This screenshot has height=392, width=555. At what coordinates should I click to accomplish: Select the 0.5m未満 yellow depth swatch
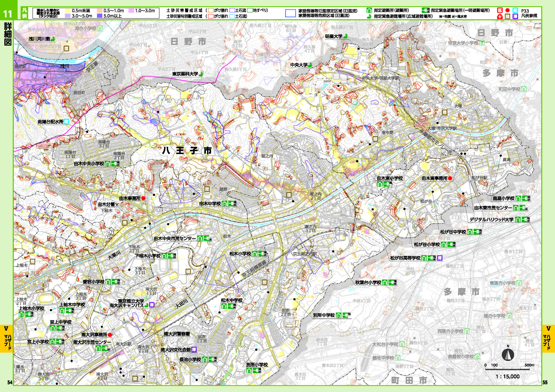point(67,11)
